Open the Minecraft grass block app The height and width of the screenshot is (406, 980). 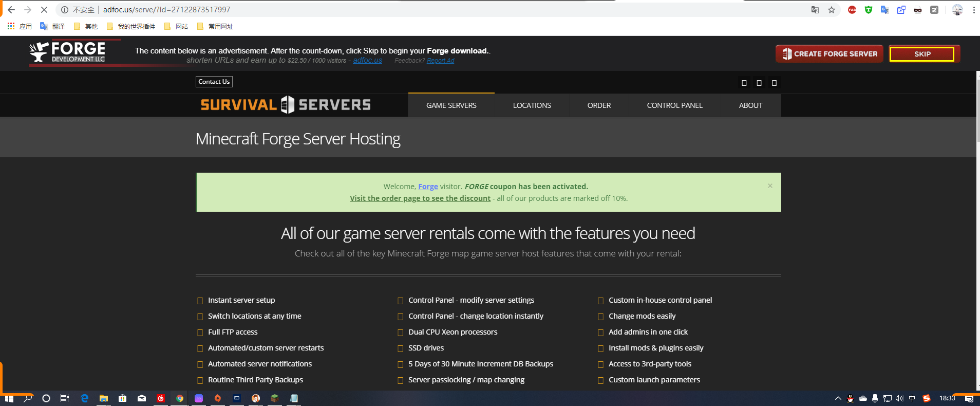pyautogui.click(x=275, y=398)
